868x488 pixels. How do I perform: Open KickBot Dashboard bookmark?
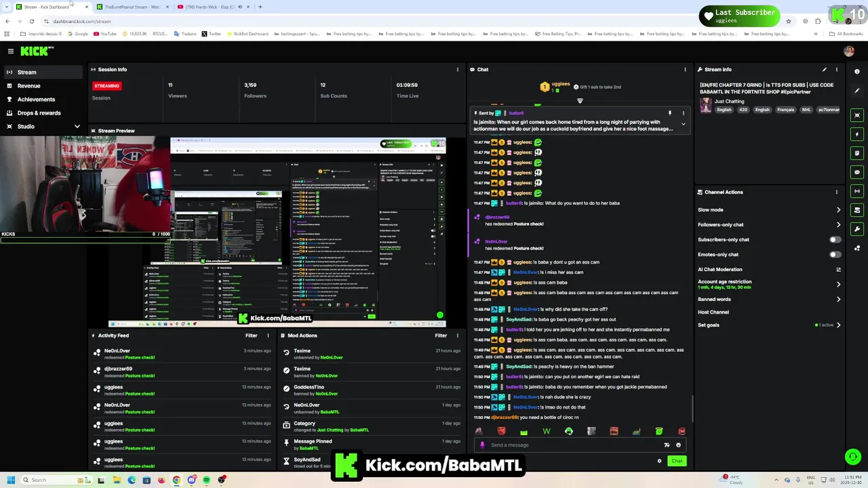(248, 33)
